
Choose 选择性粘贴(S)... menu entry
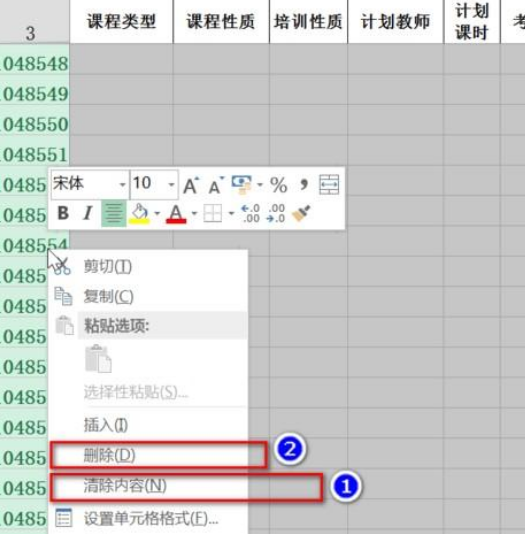148,392
